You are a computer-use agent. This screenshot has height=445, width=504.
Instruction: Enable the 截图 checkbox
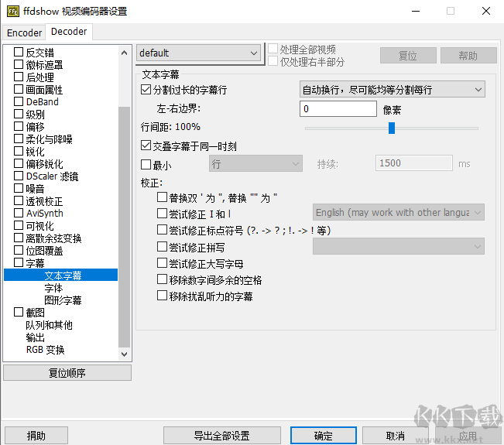coord(19,312)
